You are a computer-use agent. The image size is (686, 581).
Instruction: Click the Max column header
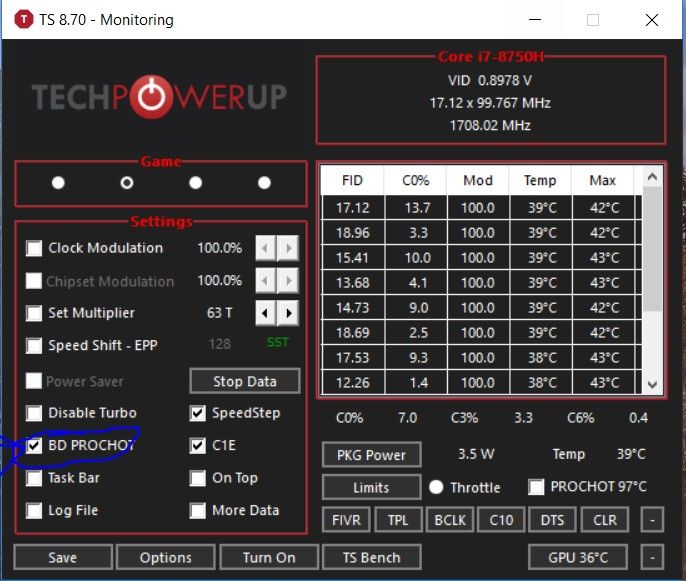tap(602, 180)
